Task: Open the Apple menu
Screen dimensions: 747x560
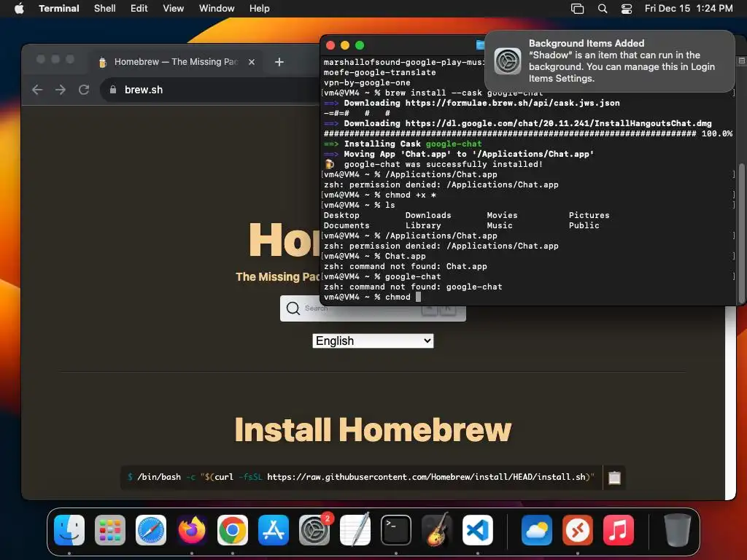Action: tap(19, 8)
